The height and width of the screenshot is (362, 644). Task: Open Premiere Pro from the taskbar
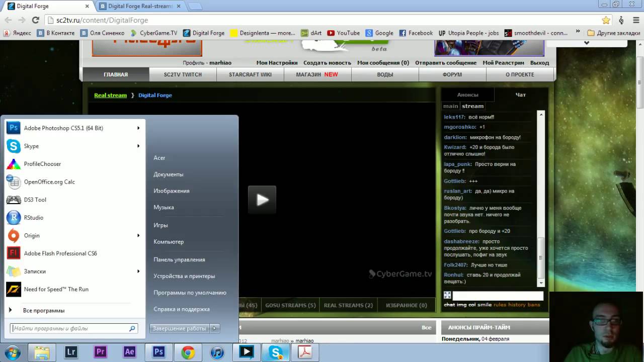tap(100, 352)
